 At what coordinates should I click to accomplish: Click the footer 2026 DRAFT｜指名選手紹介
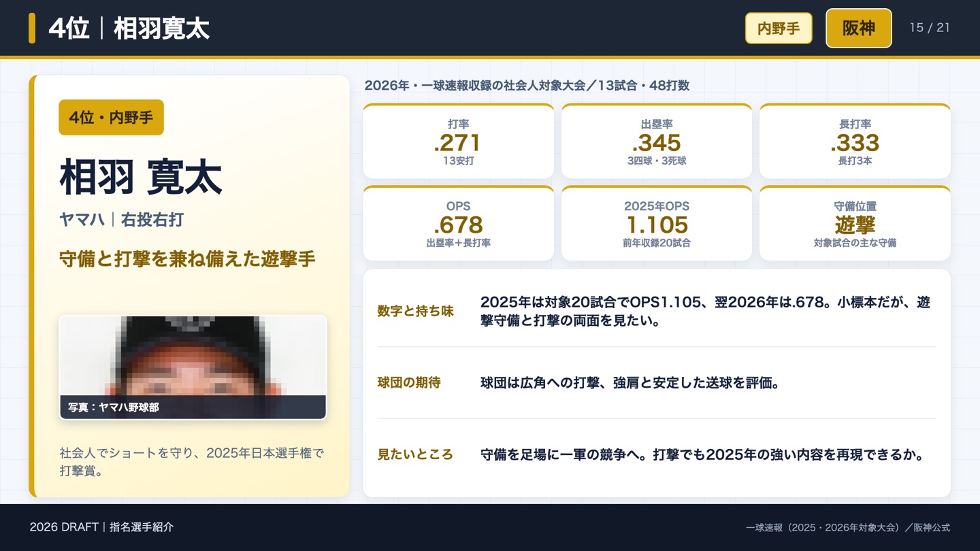[101, 527]
